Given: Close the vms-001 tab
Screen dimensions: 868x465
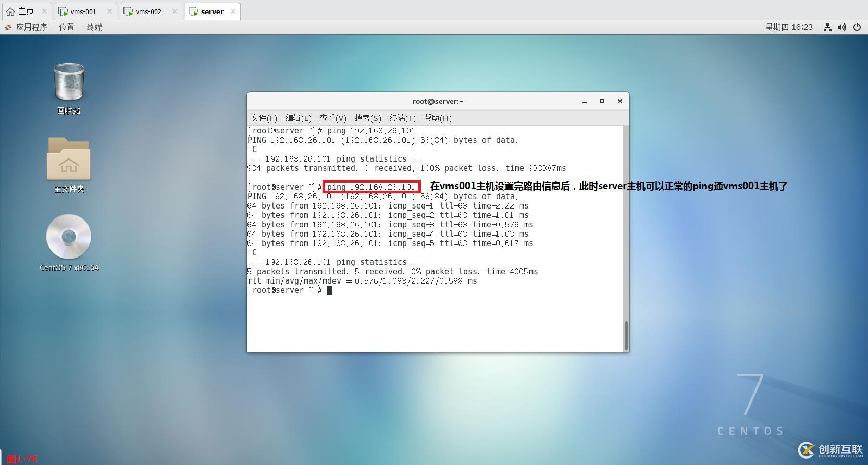Looking at the screenshot, I should click(x=109, y=11).
